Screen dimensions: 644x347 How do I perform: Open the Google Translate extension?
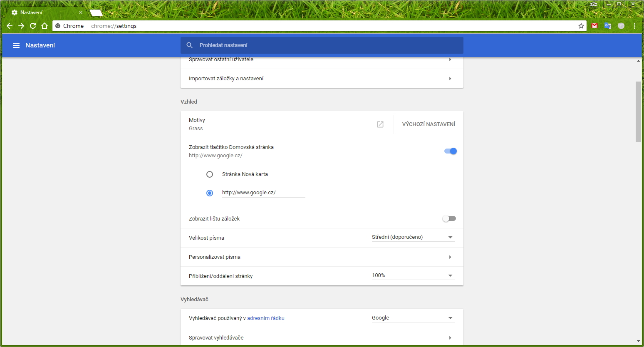(608, 26)
